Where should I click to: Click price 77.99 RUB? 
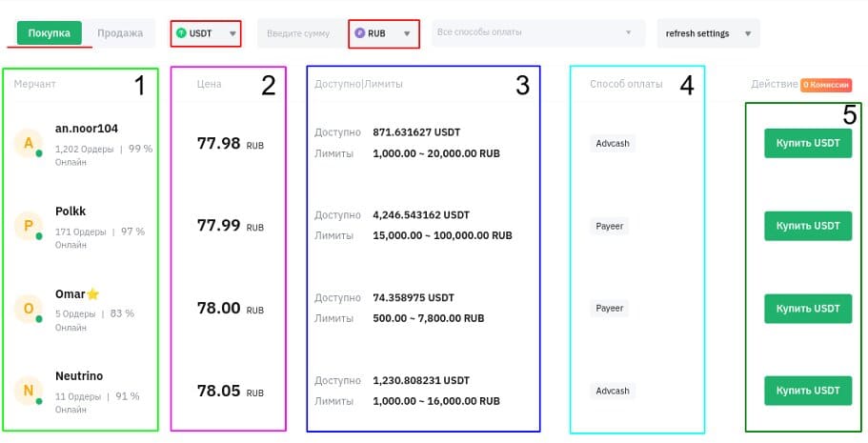[x=231, y=226]
